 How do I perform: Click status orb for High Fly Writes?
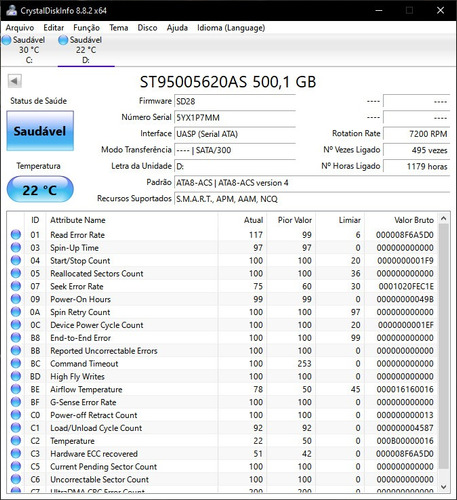point(16,376)
